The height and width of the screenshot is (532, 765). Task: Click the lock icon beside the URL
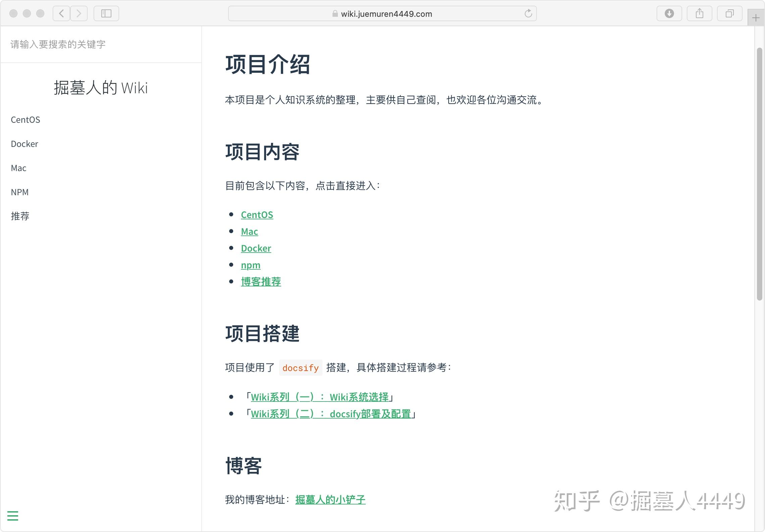click(x=335, y=14)
